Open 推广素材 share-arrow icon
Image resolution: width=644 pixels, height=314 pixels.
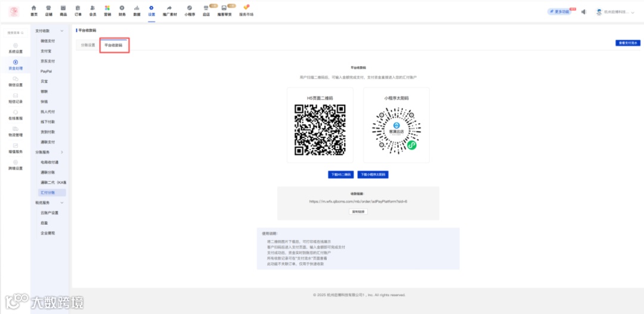click(169, 8)
